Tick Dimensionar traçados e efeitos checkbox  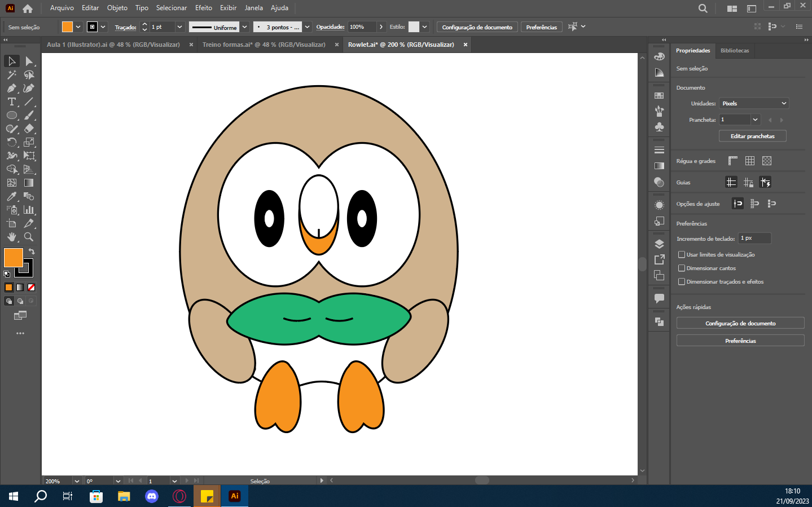click(x=682, y=281)
